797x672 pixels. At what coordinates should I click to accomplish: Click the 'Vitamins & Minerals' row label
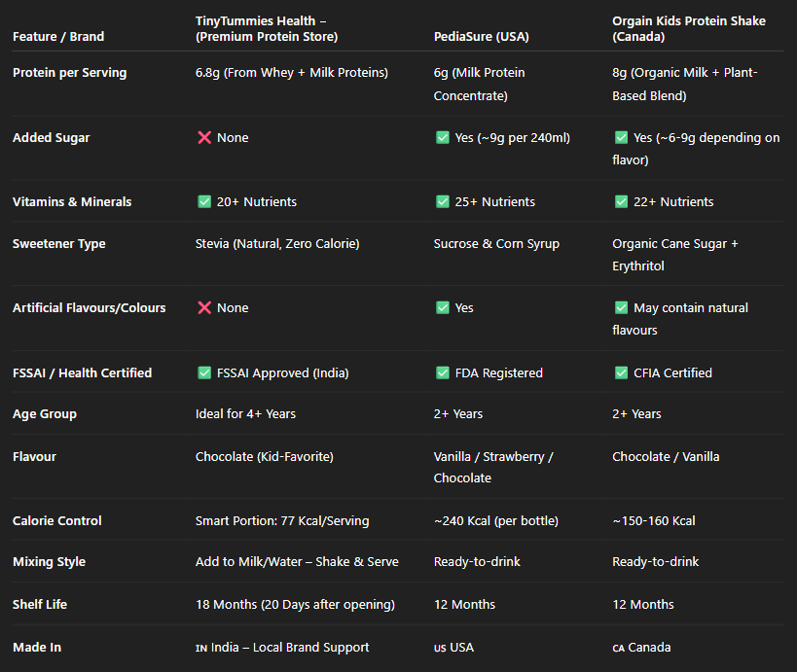point(72,201)
